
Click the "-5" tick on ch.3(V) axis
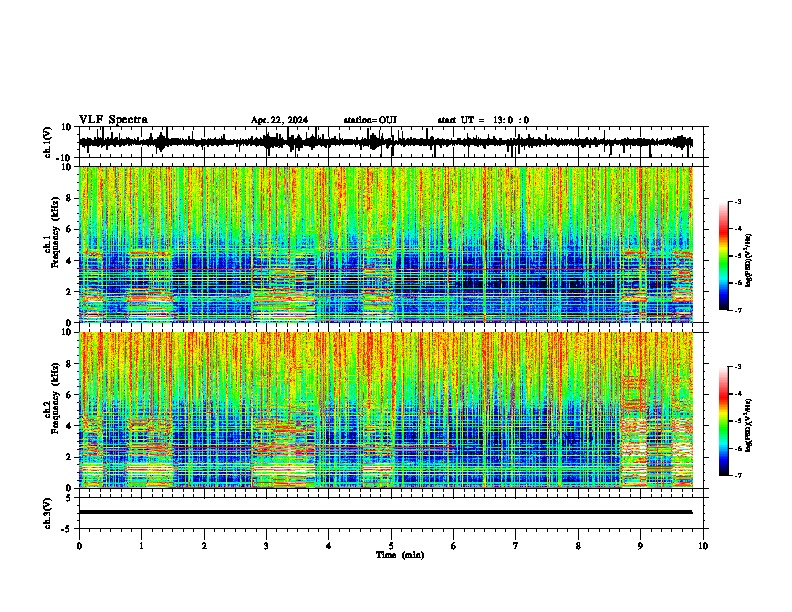click(x=67, y=529)
